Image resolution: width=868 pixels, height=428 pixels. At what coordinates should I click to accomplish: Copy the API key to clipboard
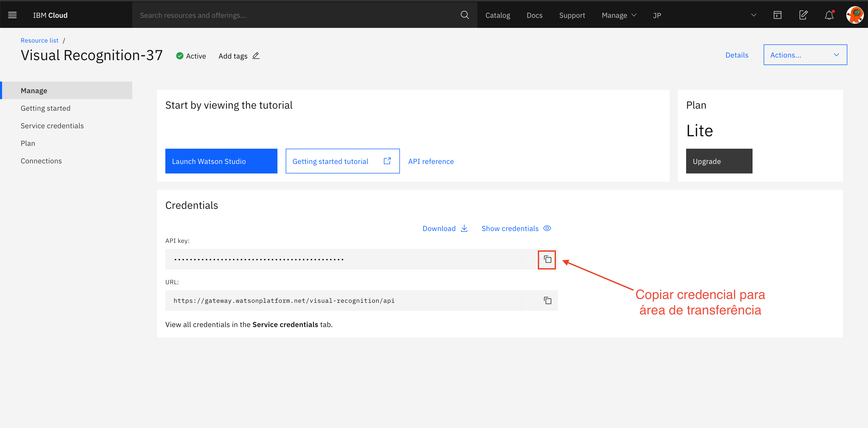click(547, 260)
